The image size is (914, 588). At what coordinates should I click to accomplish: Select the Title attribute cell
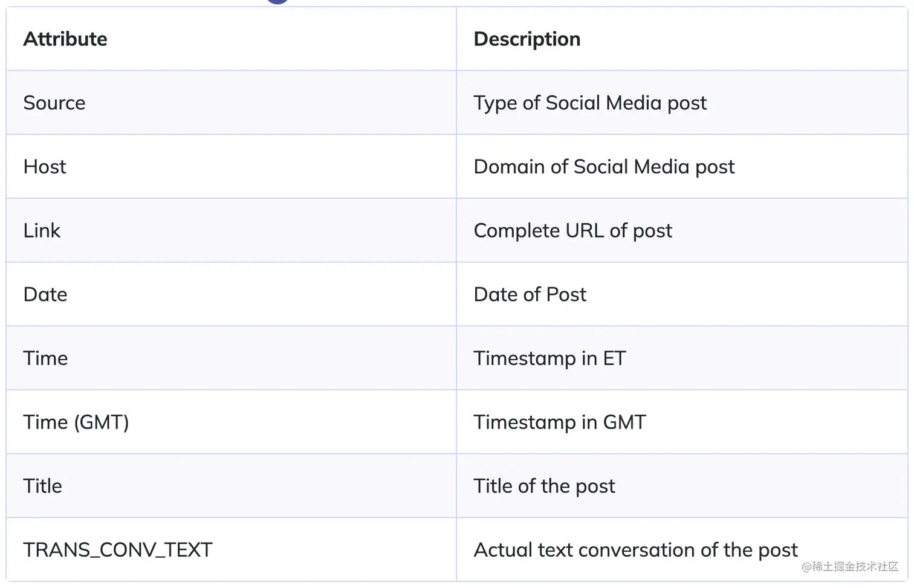pyautogui.click(x=42, y=486)
